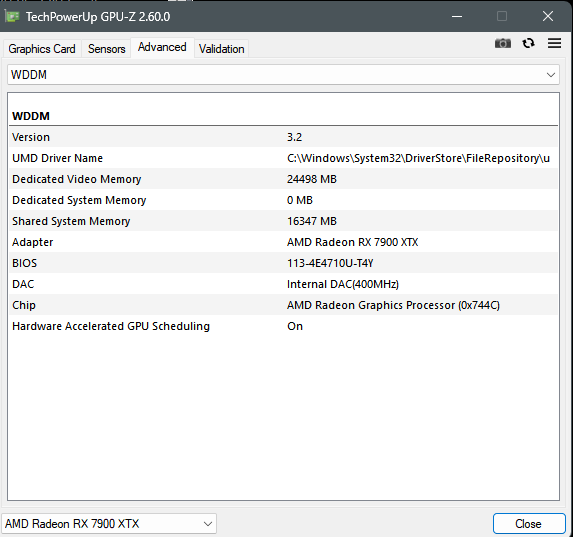Click the 16347 MB value
This screenshot has width=573, height=537.
click(312, 222)
